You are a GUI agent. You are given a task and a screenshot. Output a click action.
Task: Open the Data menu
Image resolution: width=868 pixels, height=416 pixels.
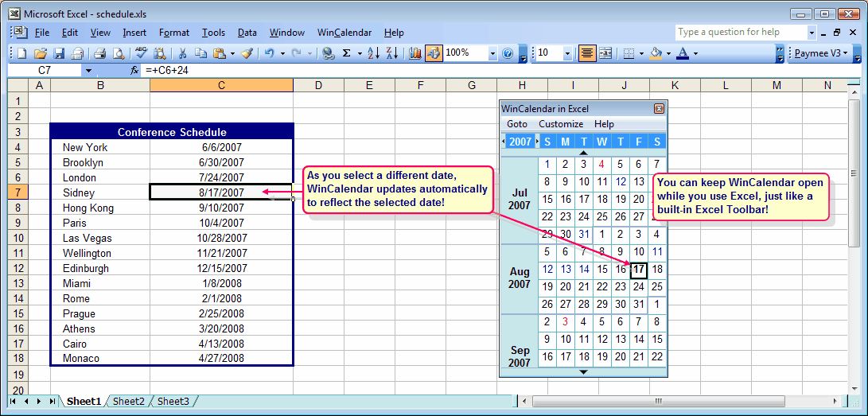[x=247, y=33]
